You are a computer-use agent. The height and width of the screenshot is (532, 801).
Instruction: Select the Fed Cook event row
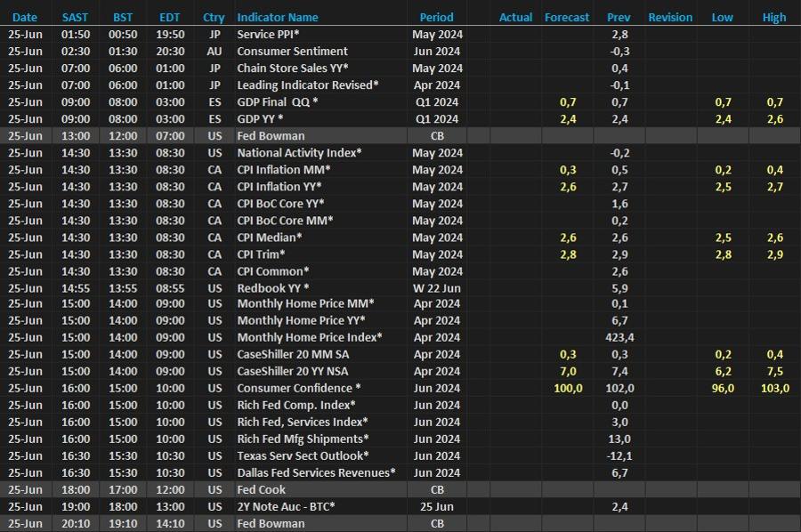(x=400, y=489)
